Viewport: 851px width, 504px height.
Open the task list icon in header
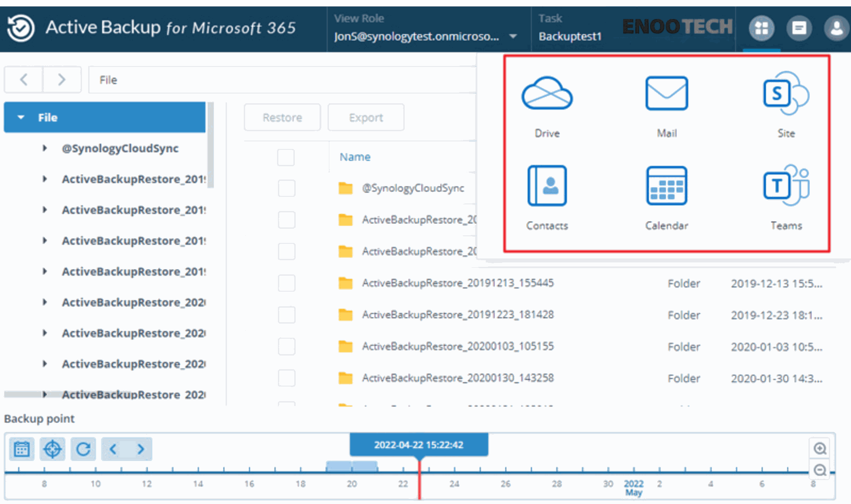tap(799, 28)
